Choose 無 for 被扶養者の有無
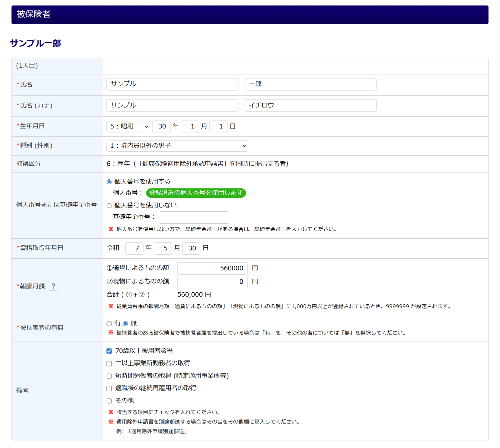Viewport: 500px width, 448px height. pos(125,324)
